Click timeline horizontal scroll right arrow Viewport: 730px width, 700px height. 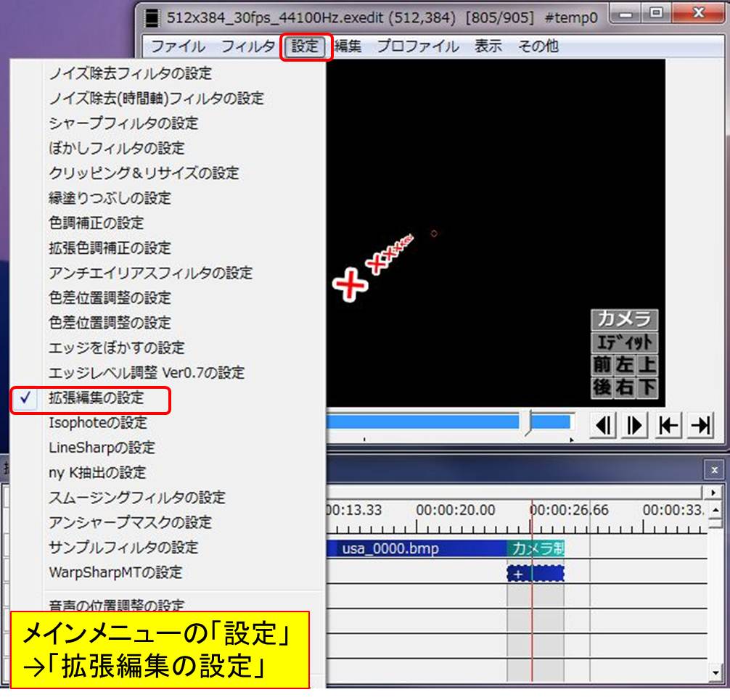click(x=713, y=493)
